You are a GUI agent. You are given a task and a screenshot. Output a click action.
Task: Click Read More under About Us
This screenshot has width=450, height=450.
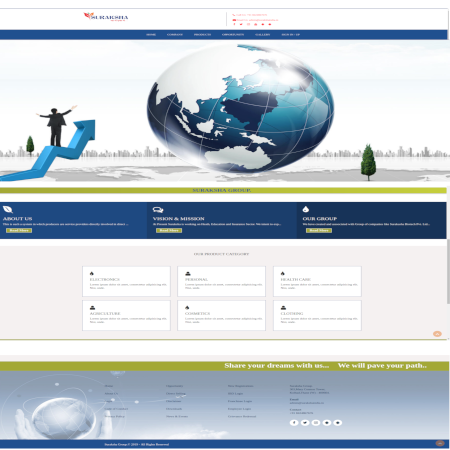pos(19,230)
